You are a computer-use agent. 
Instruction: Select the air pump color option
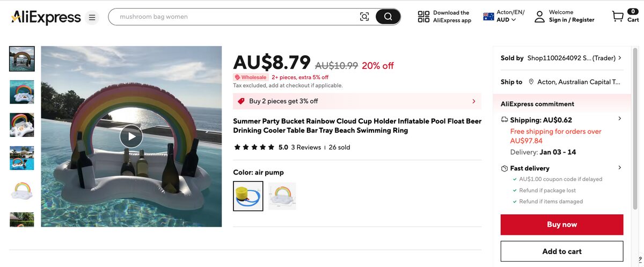tap(248, 196)
